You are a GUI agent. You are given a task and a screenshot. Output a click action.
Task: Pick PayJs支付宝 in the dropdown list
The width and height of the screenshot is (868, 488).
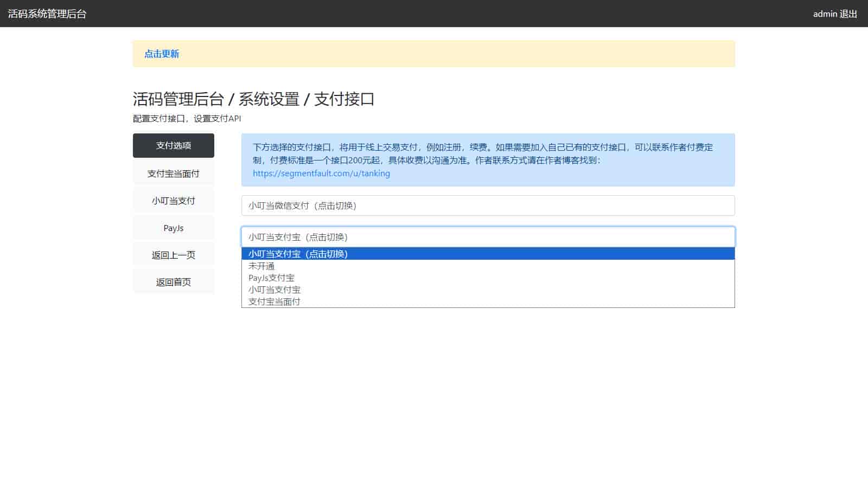[x=271, y=278]
